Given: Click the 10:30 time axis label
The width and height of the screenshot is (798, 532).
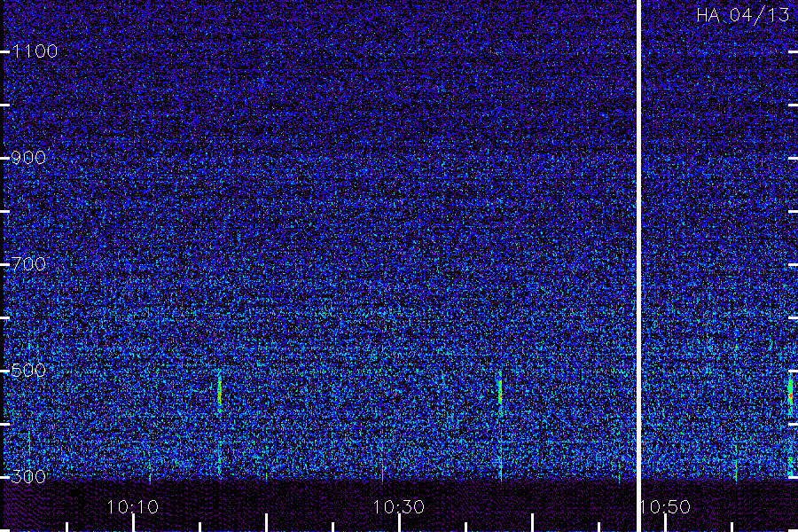Looking at the screenshot, I should 398,507.
